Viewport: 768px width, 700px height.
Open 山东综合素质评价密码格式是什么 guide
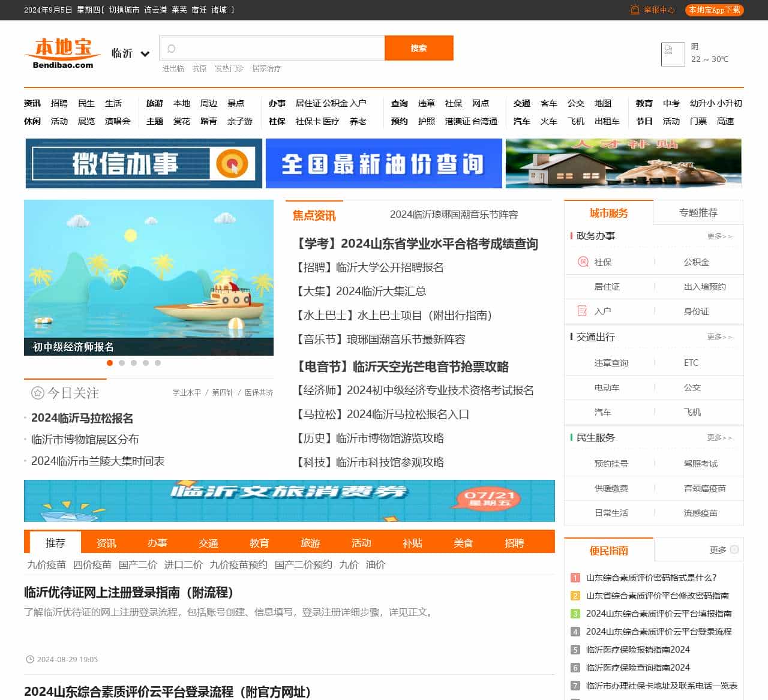click(651, 577)
